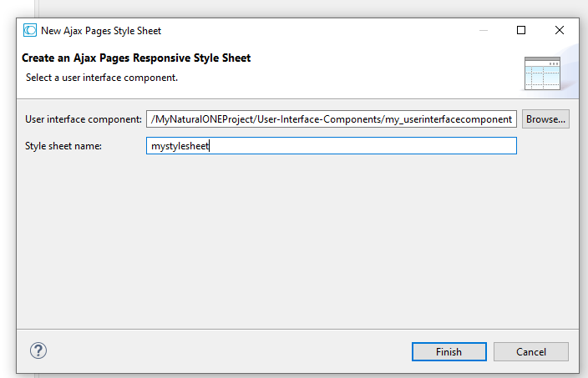This screenshot has width=588, height=378.
Task: Cancel the style sheet wizard
Action: [530, 351]
